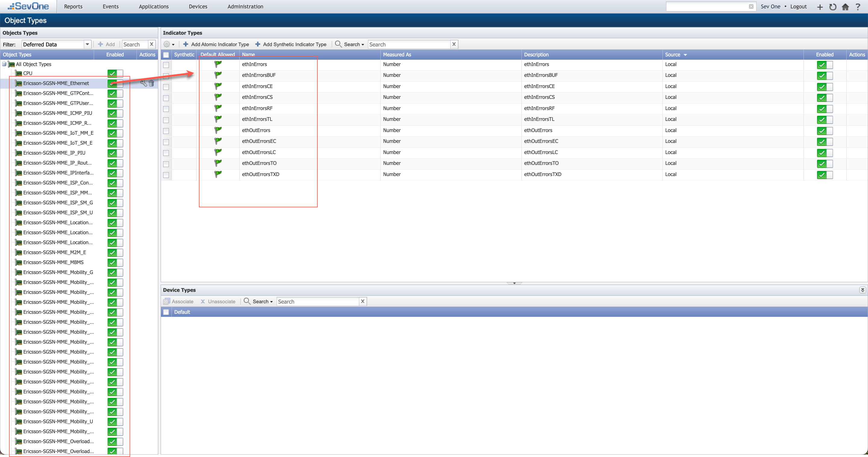Click the Add object type button
Viewport: 868px width, 457px height.
pyautogui.click(x=106, y=44)
